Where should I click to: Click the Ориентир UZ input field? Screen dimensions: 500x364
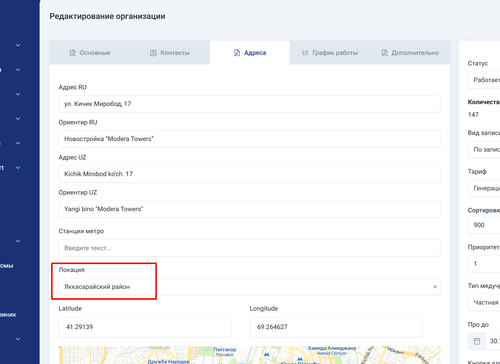coord(249,209)
